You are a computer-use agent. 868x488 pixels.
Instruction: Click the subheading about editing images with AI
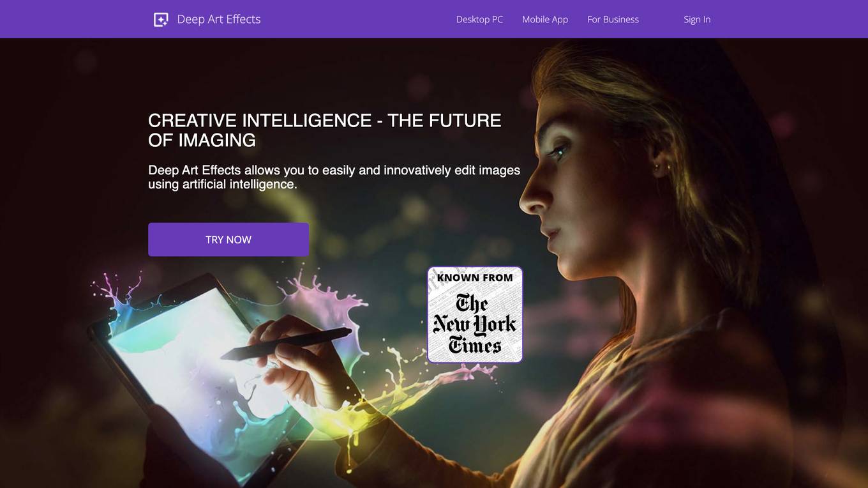[x=334, y=177]
